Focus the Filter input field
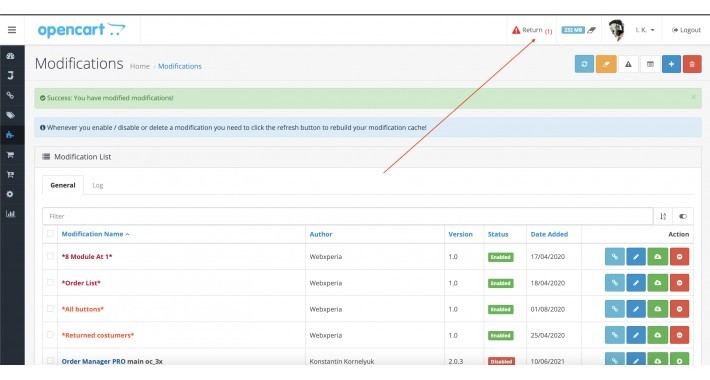 coord(348,216)
